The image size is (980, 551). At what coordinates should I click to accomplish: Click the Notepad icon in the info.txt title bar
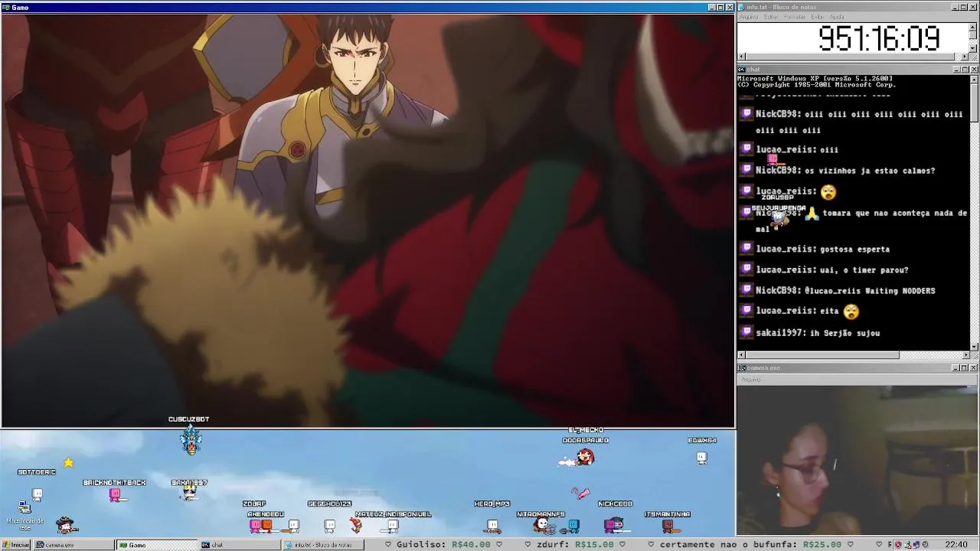(742, 7)
